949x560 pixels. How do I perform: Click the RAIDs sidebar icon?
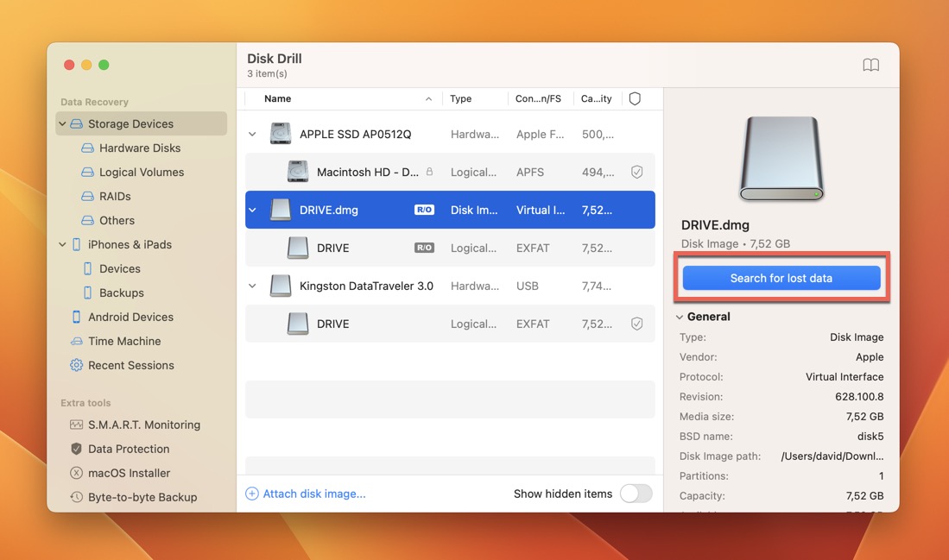(88, 197)
